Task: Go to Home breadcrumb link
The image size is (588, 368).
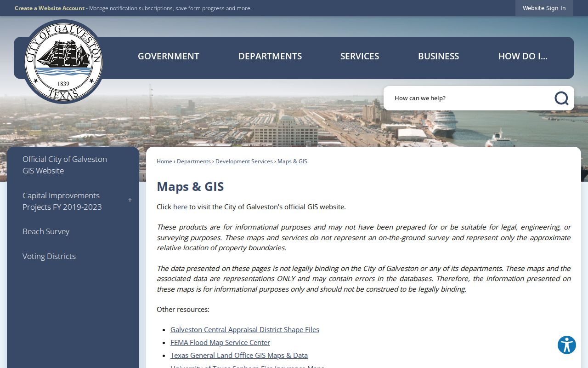Action: [164, 161]
